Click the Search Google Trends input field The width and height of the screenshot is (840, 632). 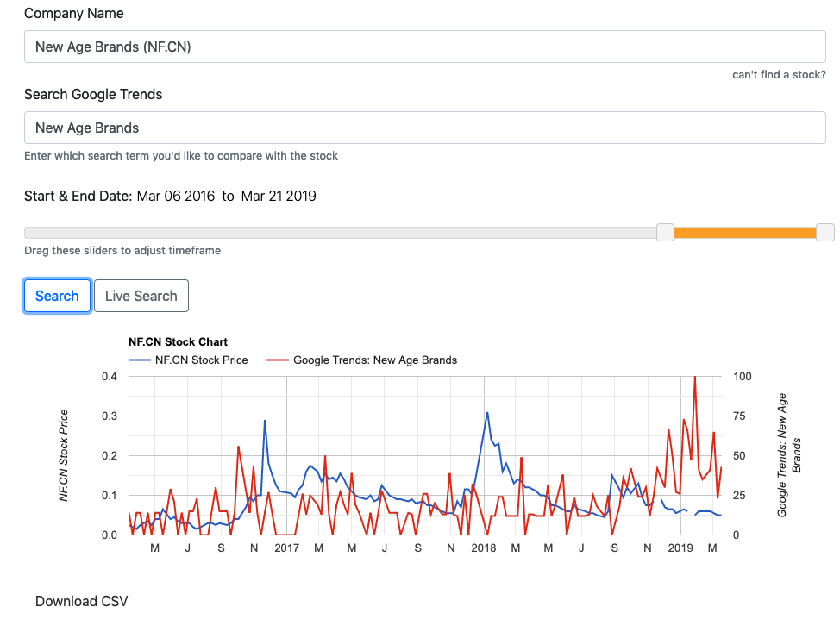pyautogui.click(x=425, y=128)
